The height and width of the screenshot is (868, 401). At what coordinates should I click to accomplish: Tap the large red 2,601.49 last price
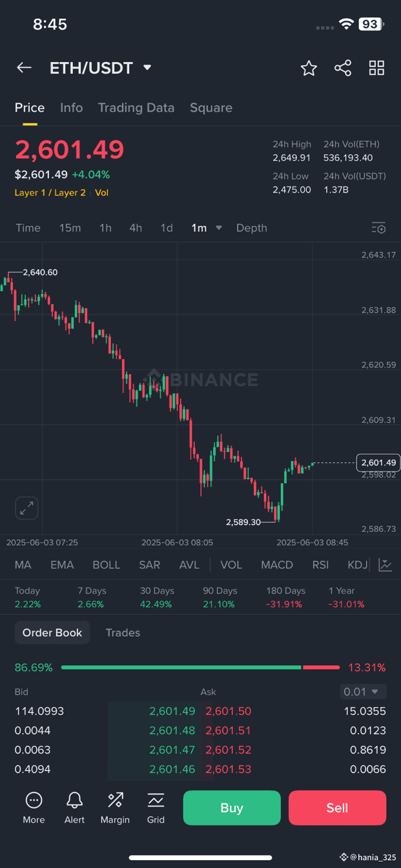pos(70,150)
